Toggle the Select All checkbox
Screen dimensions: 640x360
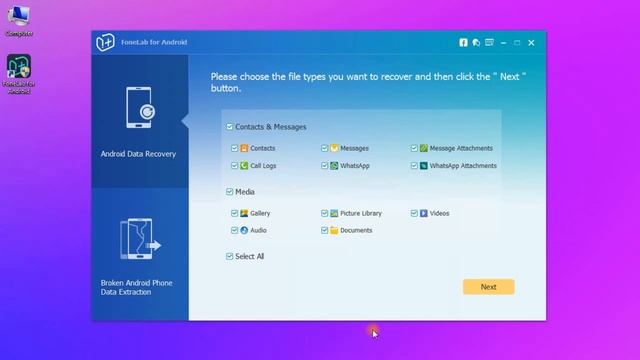[229, 256]
